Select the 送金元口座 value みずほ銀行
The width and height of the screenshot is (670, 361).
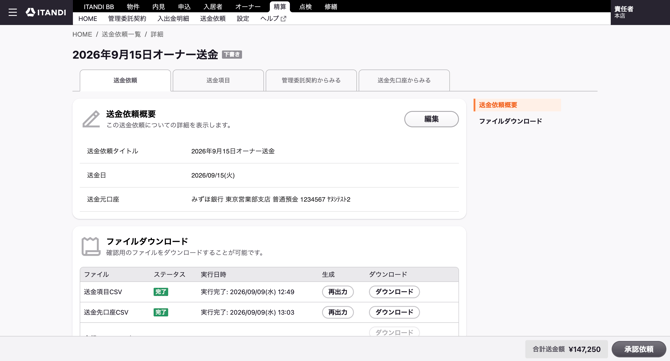270,200
